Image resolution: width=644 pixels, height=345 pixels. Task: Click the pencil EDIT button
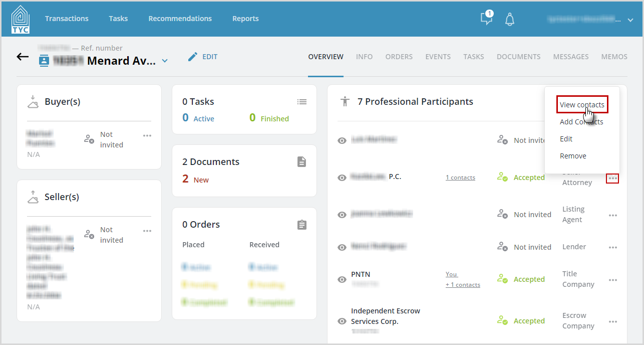[203, 57]
